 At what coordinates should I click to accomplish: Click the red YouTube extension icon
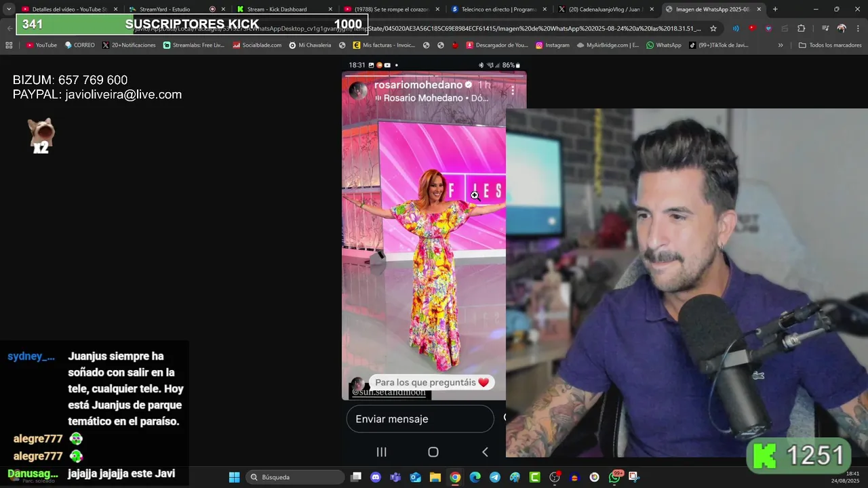point(752,28)
